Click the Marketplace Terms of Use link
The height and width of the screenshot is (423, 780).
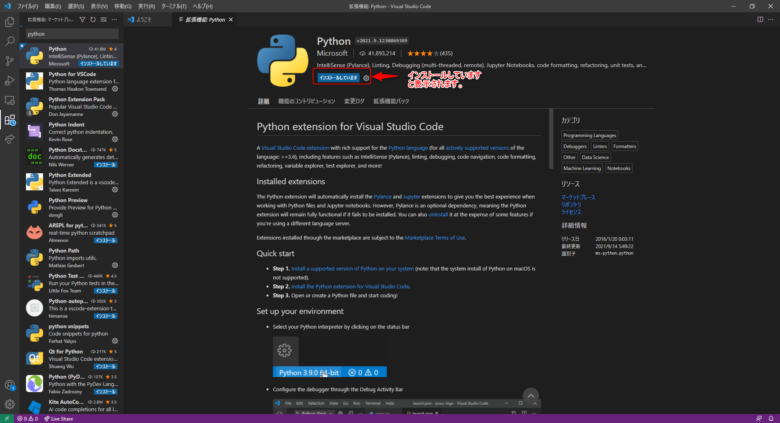point(435,238)
